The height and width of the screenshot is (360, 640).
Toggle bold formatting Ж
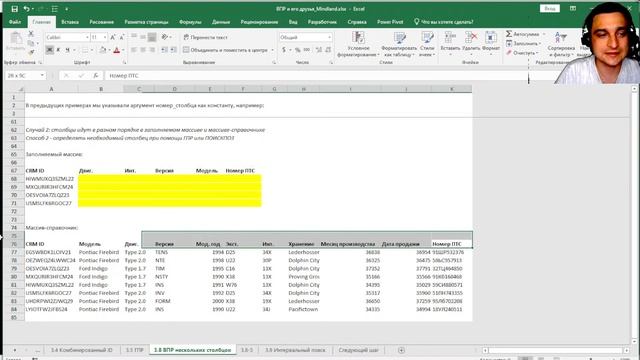pyautogui.click(x=49, y=50)
